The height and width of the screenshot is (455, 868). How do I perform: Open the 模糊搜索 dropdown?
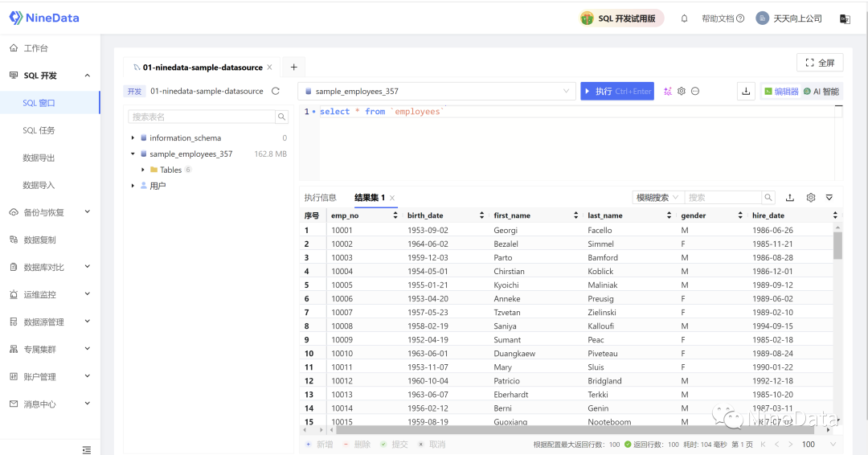[x=657, y=198]
